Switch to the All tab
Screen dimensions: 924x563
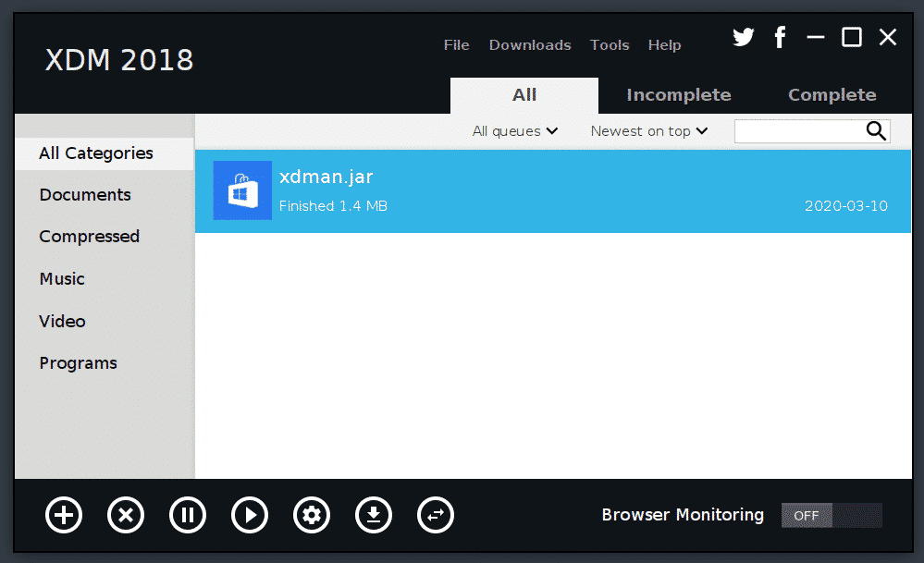[x=524, y=95]
